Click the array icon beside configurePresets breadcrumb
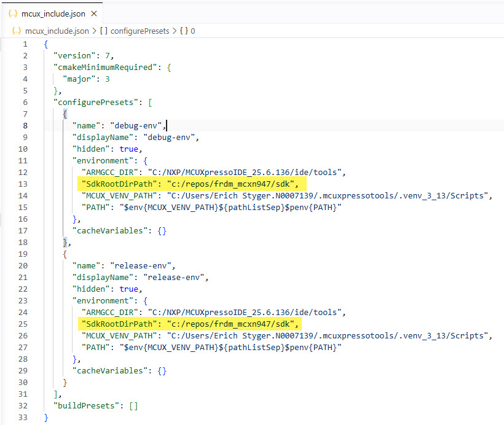Viewport: 504px width, 425px height. tap(104, 31)
